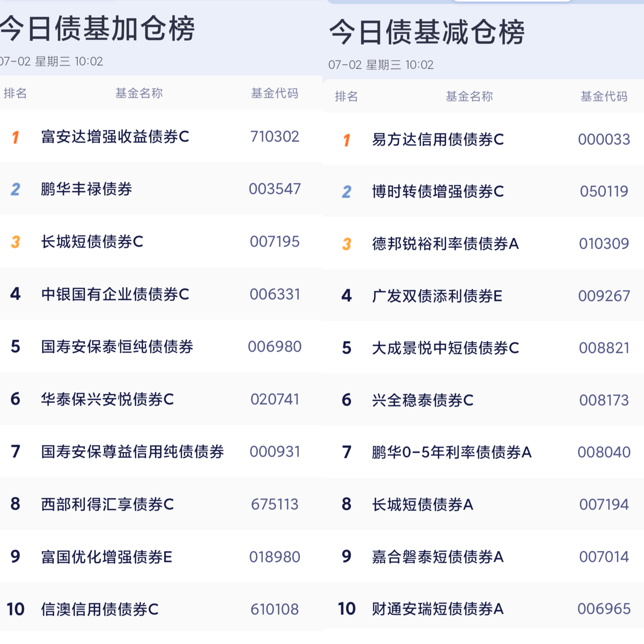Select fund code 050119
Viewport: 644px width, 644px height.
pos(604,191)
